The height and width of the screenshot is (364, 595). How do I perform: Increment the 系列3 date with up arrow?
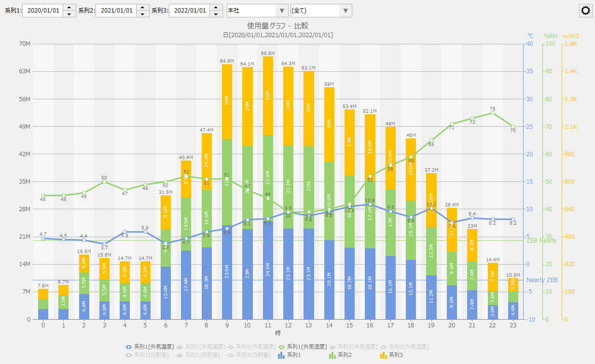point(216,7)
